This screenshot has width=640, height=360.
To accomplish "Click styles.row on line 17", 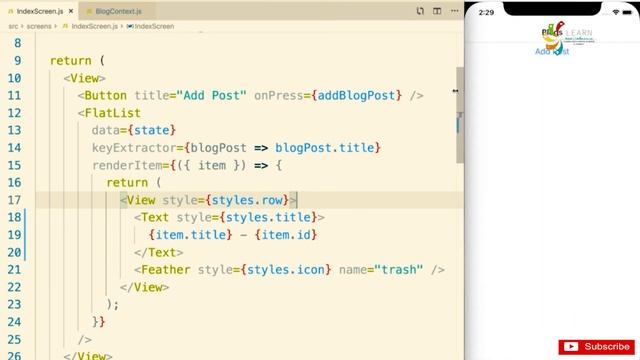I will [247, 200].
